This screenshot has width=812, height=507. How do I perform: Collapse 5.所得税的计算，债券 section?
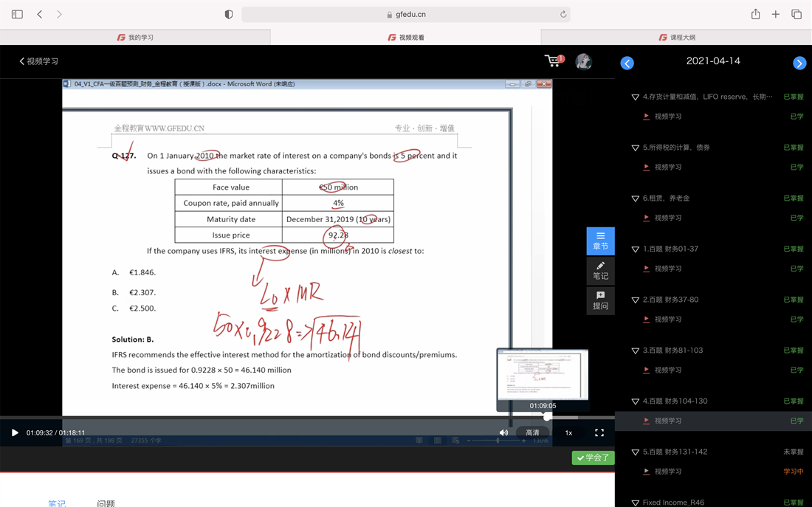click(x=636, y=148)
